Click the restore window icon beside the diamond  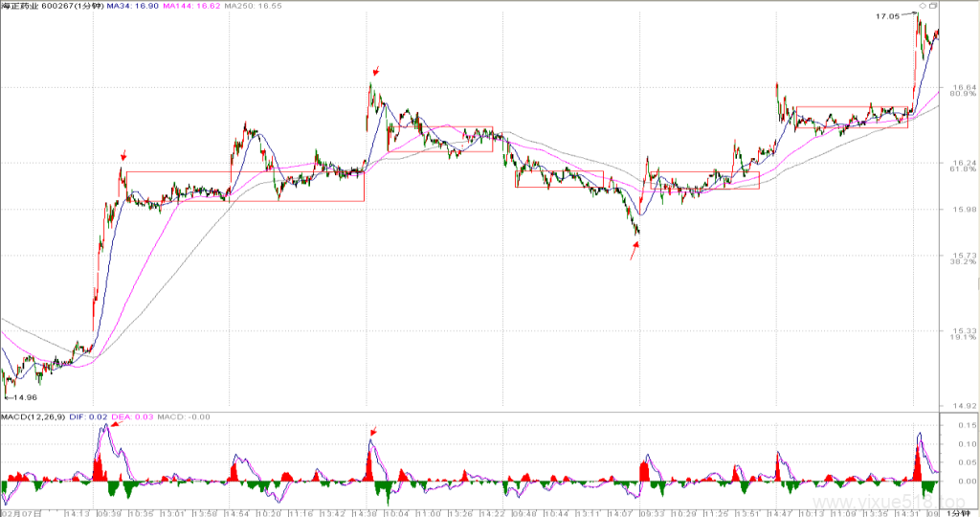(933, 6)
